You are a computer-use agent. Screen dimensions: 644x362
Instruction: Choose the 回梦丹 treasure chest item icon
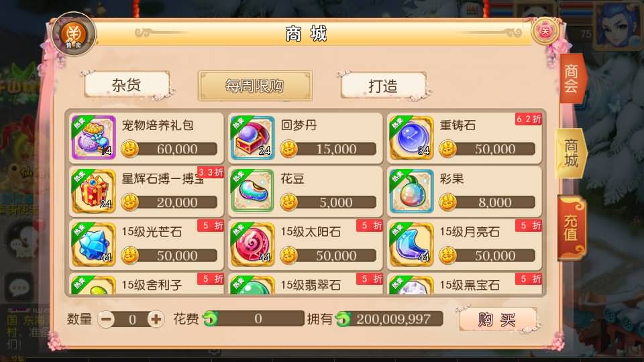click(x=253, y=137)
